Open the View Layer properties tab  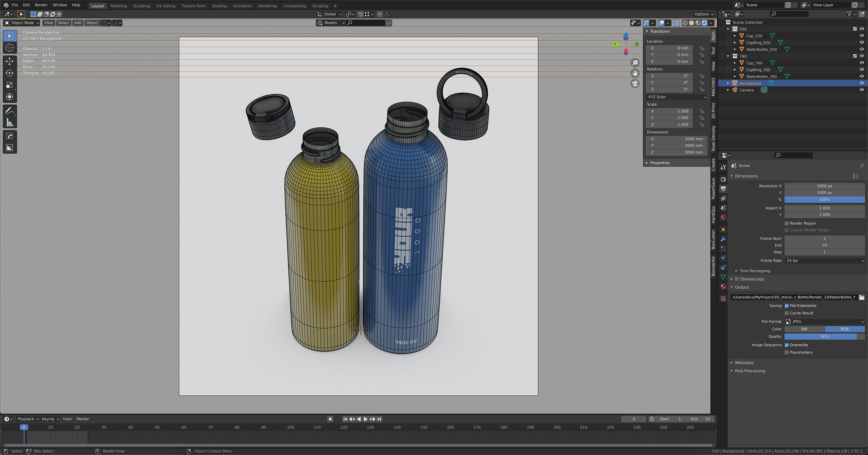coord(723,198)
